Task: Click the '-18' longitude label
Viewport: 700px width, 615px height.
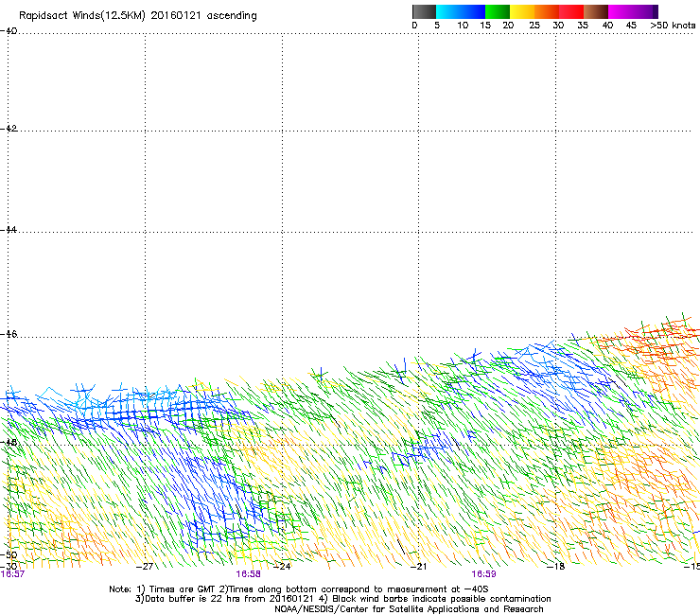Action: point(556,567)
